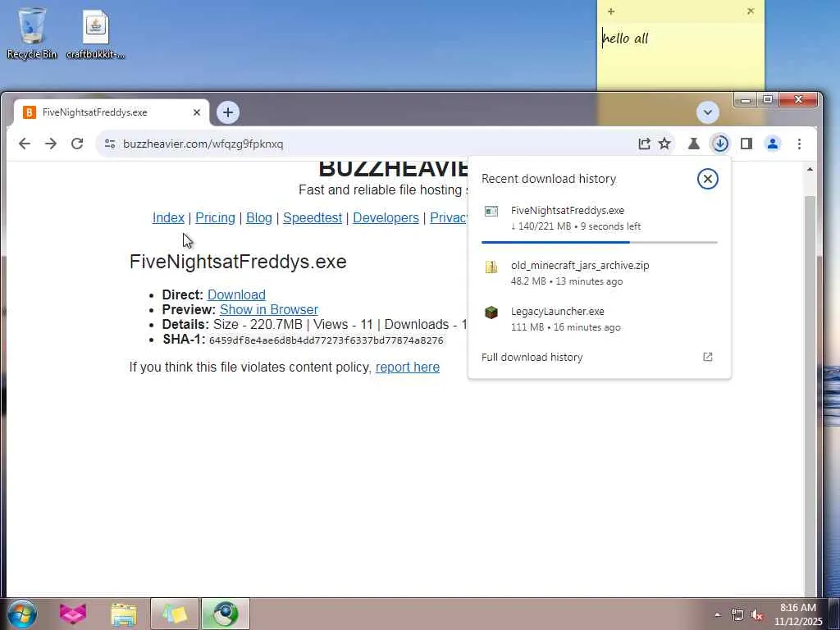Open the Pricing link
This screenshot has width=840, height=630.
[215, 218]
